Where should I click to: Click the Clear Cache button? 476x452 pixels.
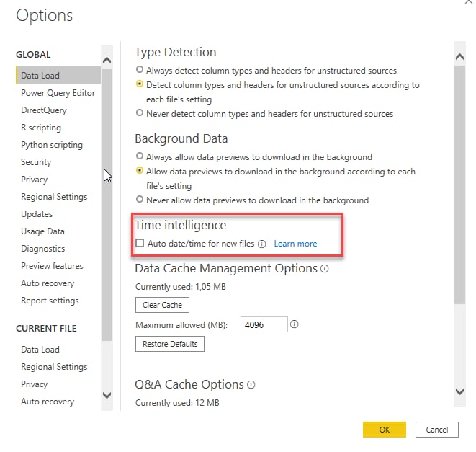click(163, 305)
